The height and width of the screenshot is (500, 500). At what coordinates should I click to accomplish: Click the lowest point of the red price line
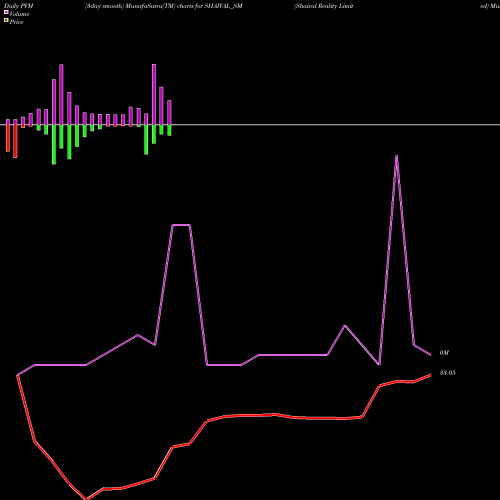coord(86,498)
